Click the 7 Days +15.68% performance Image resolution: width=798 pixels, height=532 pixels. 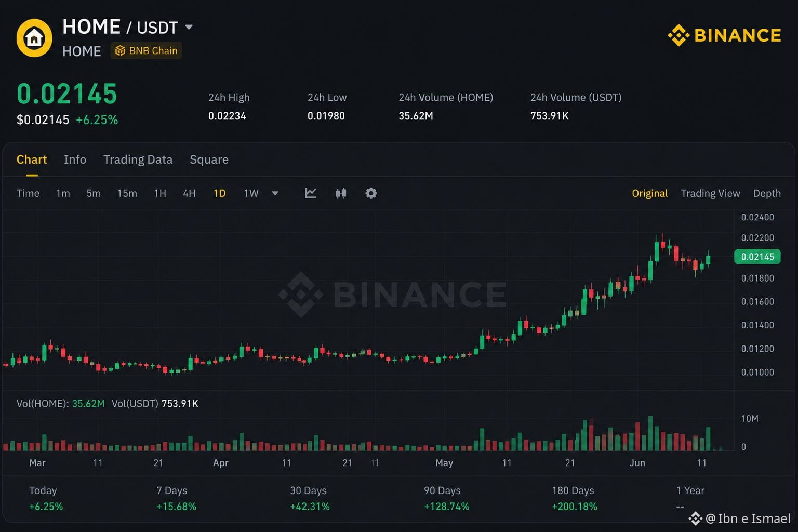176,499
